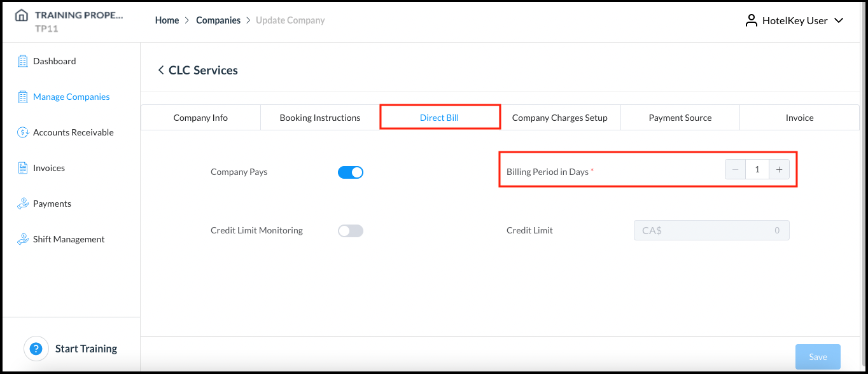
Task: Navigate to Companies via the breadcrumb
Action: 218,20
